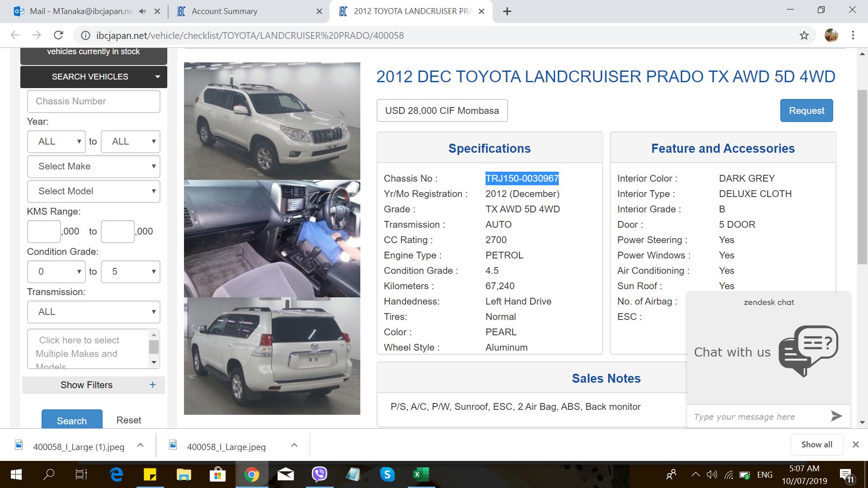Open File Explorer from the taskbar
Screen dimensions: 868x488
pyautogui.click(x=184, y=474)
